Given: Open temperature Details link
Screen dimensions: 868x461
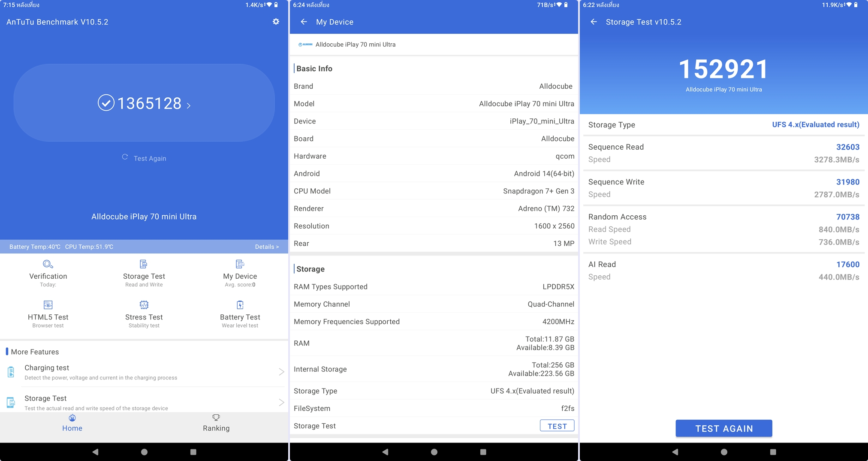Looking at the screenshot, I should 267,247.
